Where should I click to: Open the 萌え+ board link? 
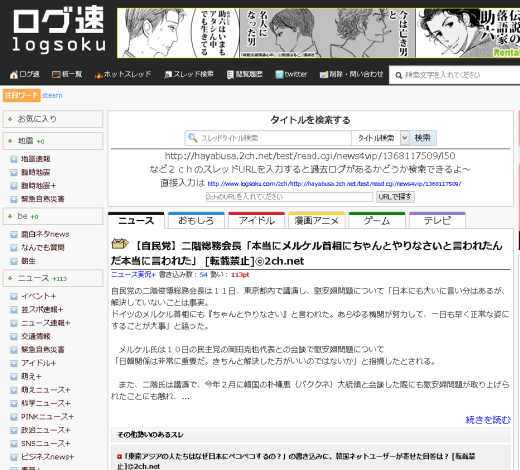click(x=31, y=377)
